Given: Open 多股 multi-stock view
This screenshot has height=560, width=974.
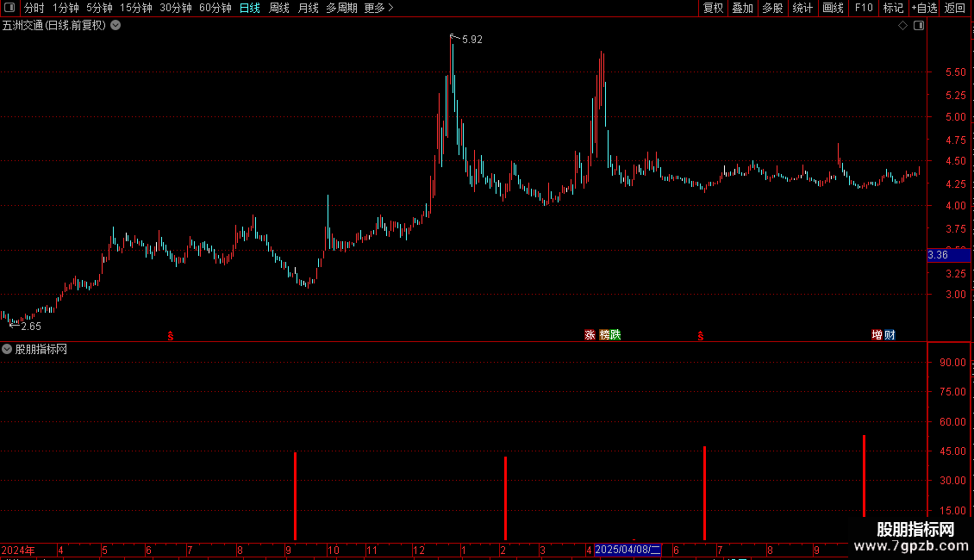Looking at the screenshot, I should pyautogui.click(x=772, y=8).
